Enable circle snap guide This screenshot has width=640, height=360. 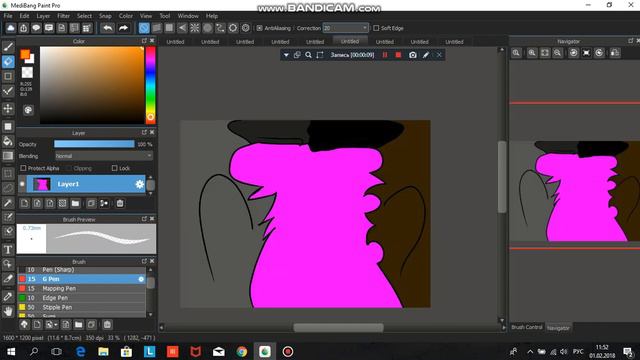coord(207,28)
